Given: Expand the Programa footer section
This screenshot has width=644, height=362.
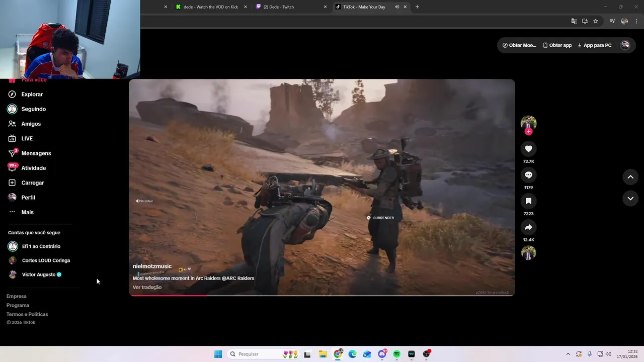Looking at the screenshot, I should tap(18, 305).
